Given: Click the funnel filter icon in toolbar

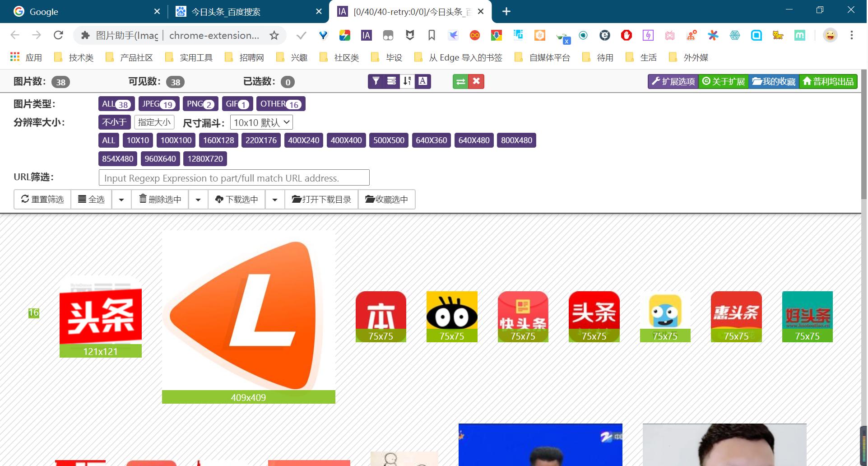Looking at the screenshot, I should [x=376, y=81].
